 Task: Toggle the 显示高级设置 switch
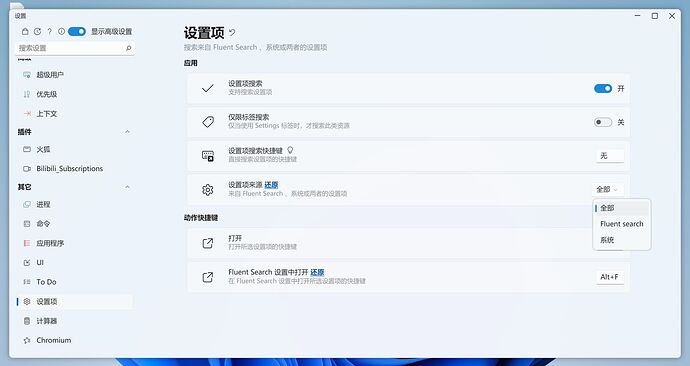pyautogui.click(x=77, y=32)
